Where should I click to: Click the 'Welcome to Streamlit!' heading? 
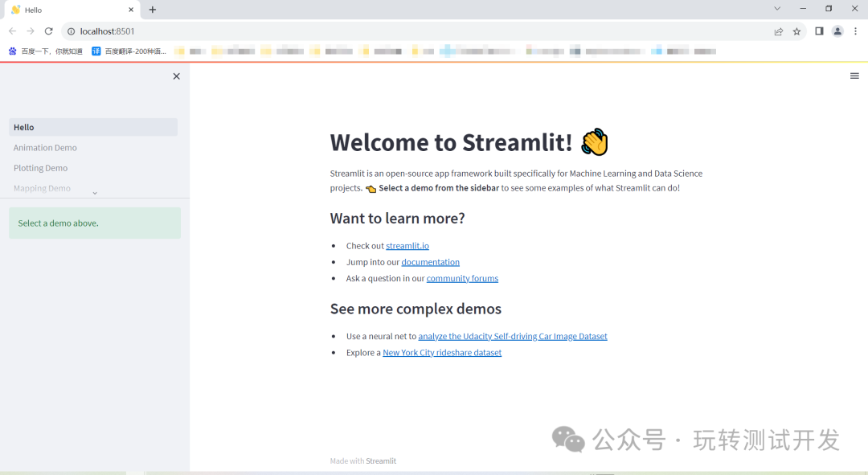coord(451,142)
